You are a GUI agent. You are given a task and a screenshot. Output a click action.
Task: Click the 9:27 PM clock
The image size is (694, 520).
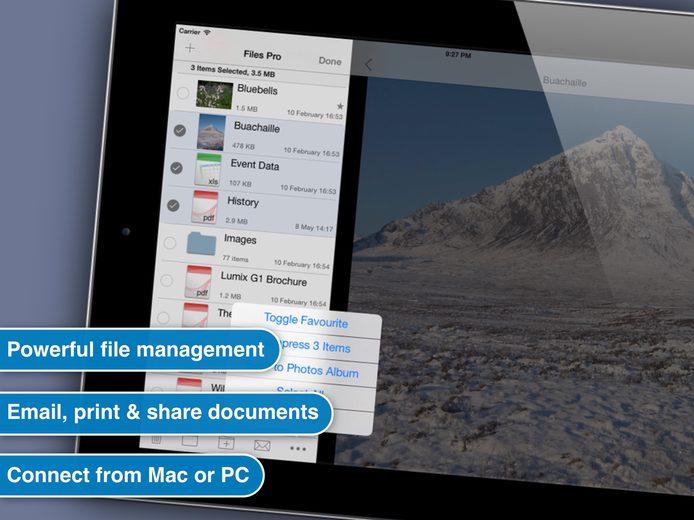458,55
